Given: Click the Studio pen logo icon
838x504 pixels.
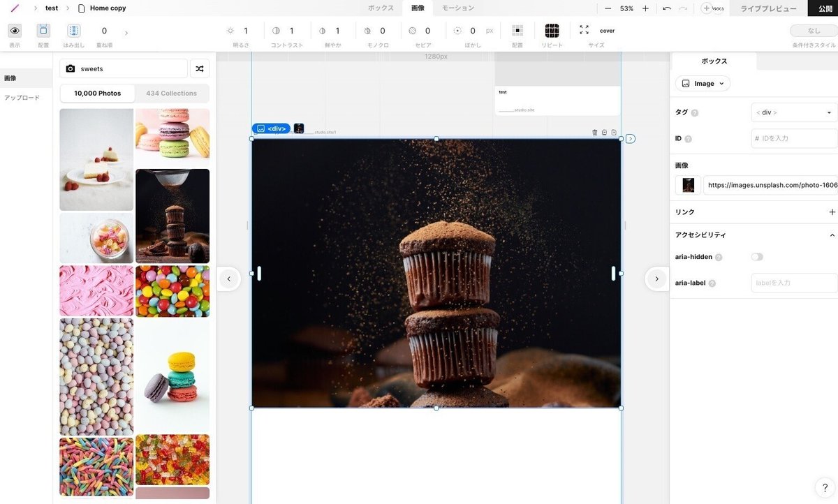Looking at the screenshot, I should tap(15, 8).
